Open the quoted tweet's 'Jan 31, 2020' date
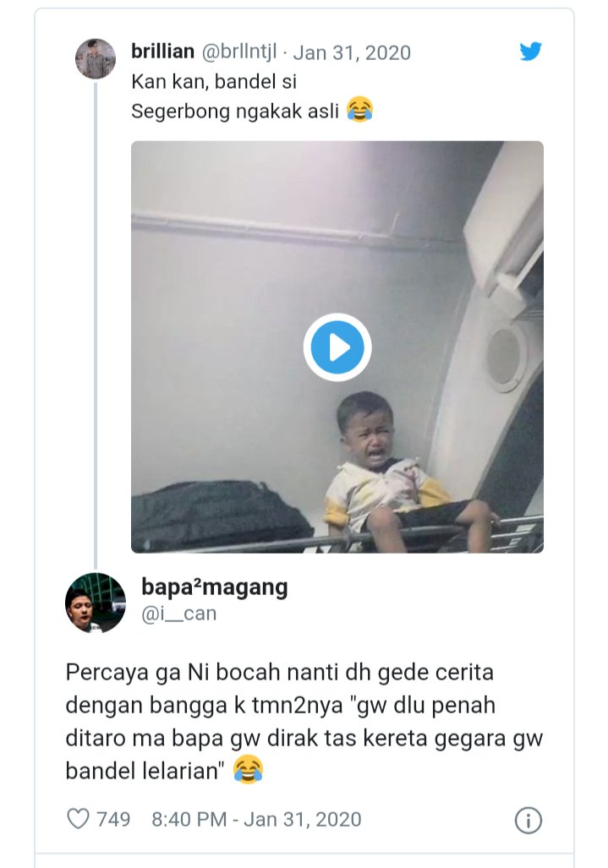 (x=352, y=52)
